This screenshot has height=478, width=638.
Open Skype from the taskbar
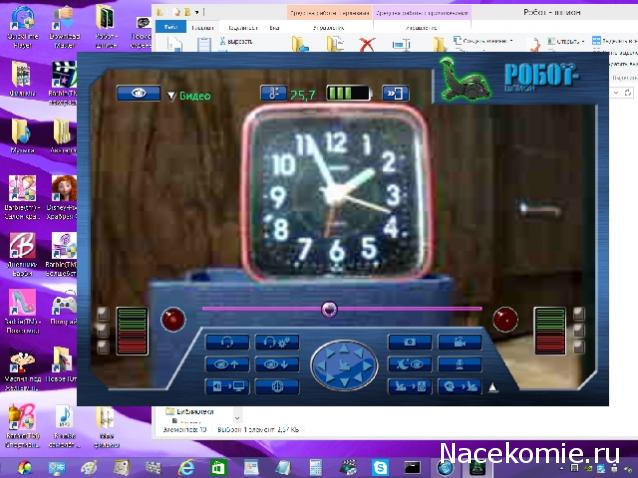[380, 467]
